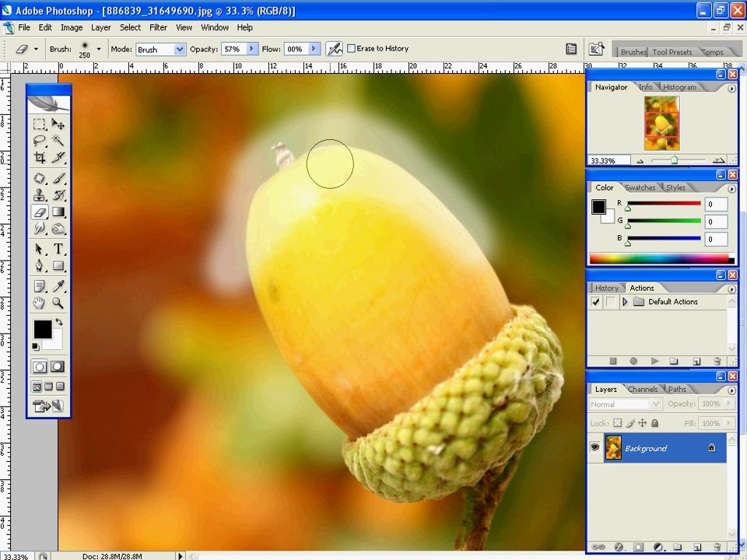Stop action playback in Actions panel

[613, 362]
